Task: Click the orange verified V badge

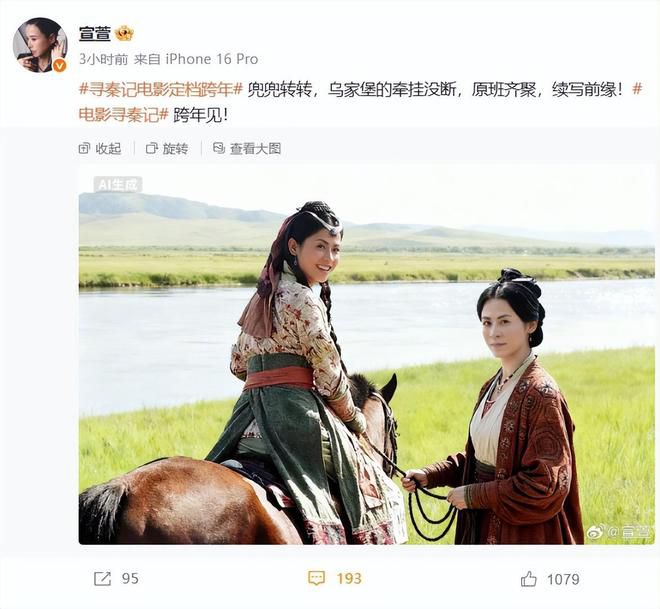Action: point(60,66)
